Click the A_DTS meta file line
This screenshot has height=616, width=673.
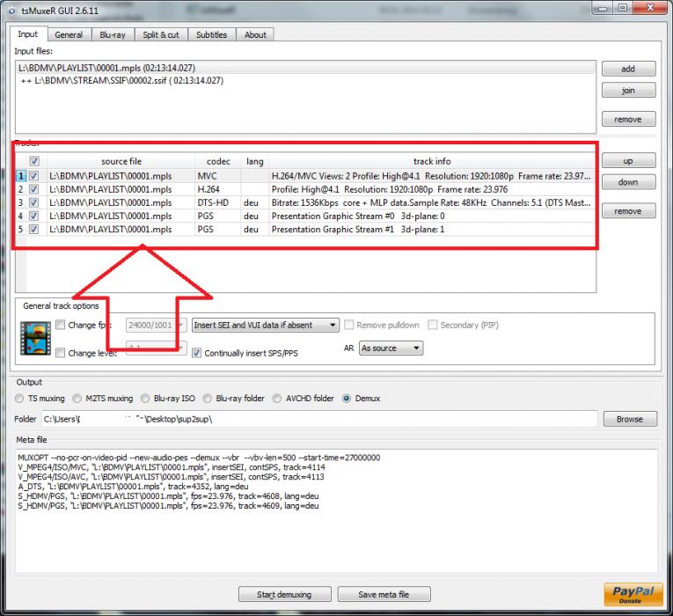133,487
